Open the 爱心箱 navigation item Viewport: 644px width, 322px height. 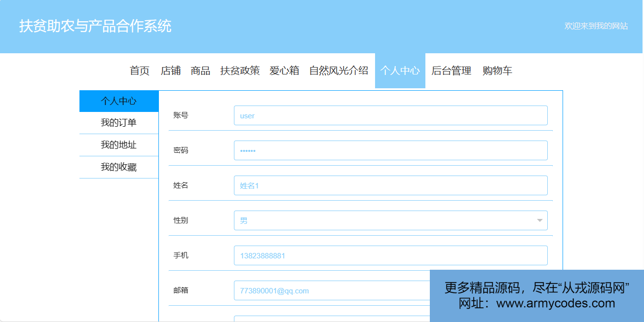284,71
